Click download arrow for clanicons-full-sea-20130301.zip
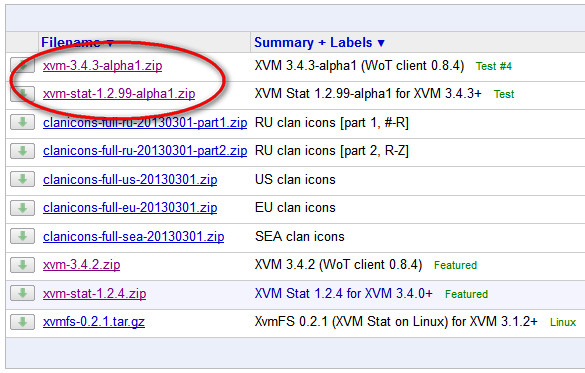Image resolution: width=585 pixels, height=373 pixels. coord(22,236)
